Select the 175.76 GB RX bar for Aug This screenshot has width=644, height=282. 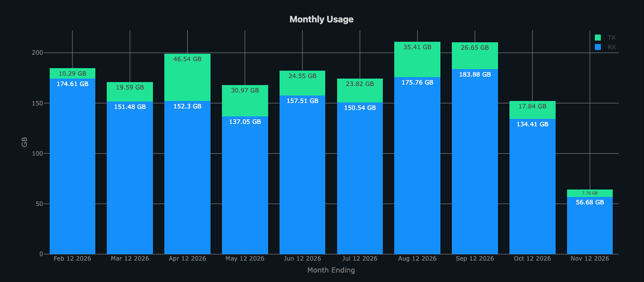pos(417,166)
